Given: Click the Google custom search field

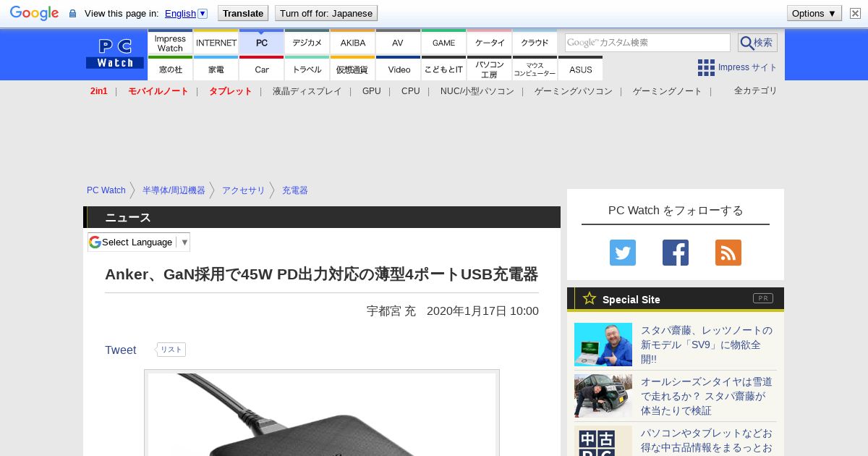Looking at the screenshot, I should tap(647, 43).
